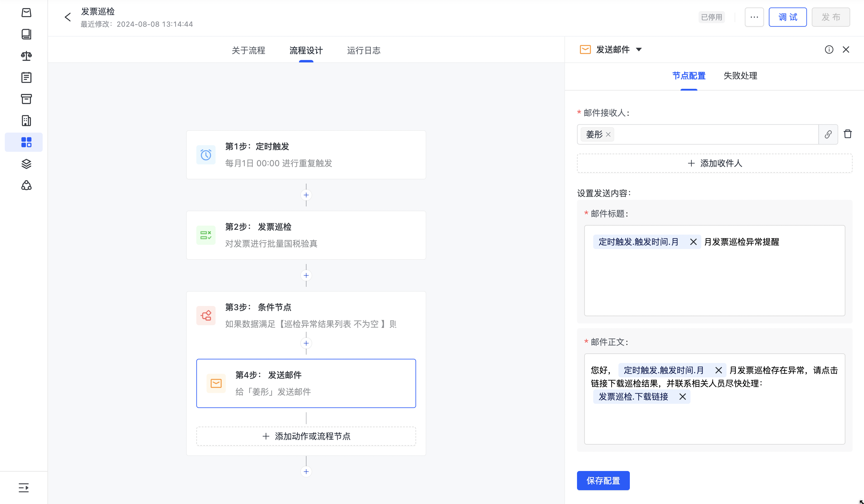Screen dimensions: 864x504
Task: Click the 发票巡检 workflow title
Action: [98, 12]
